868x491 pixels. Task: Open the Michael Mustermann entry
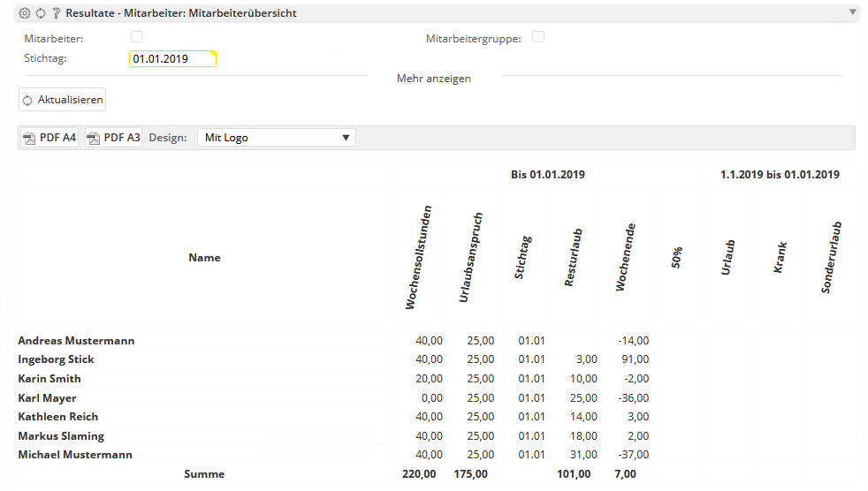pos(75,455)
